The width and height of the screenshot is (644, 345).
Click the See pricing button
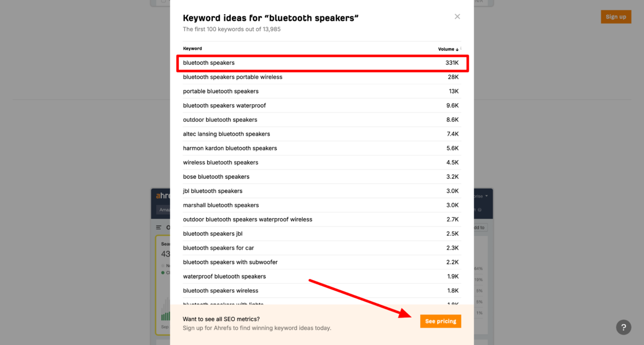pyautogui.click(x=440, y=321)
